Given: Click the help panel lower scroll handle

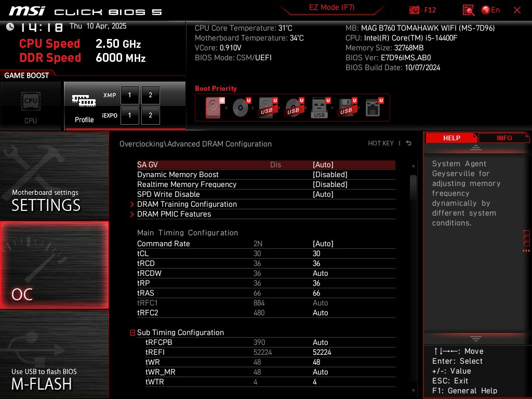Looking at the screenshot, I should click(475, 338).
